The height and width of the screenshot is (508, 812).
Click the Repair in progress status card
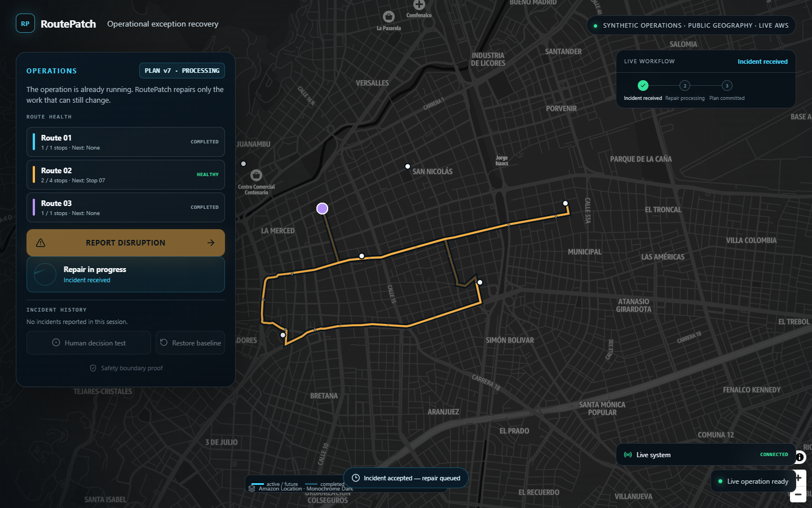point(126,274)
